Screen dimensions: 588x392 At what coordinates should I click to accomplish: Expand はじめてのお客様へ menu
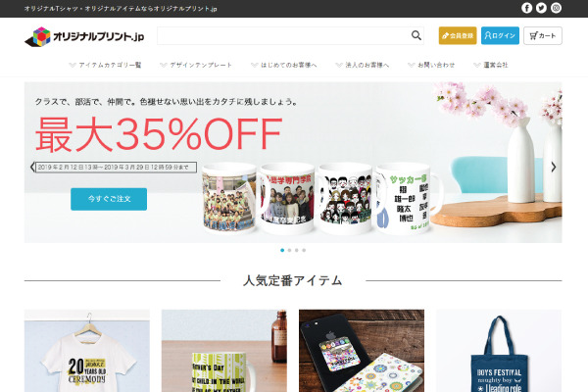[x=284, y=65]
